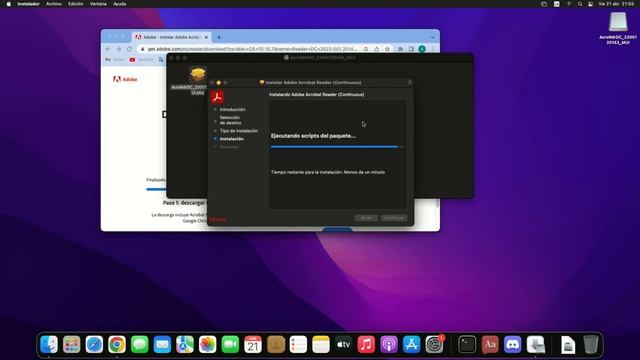Screen dimensions: 640x360
Task: Select the yellow pkg package icon in Finder window
Action: click(198, 75)
